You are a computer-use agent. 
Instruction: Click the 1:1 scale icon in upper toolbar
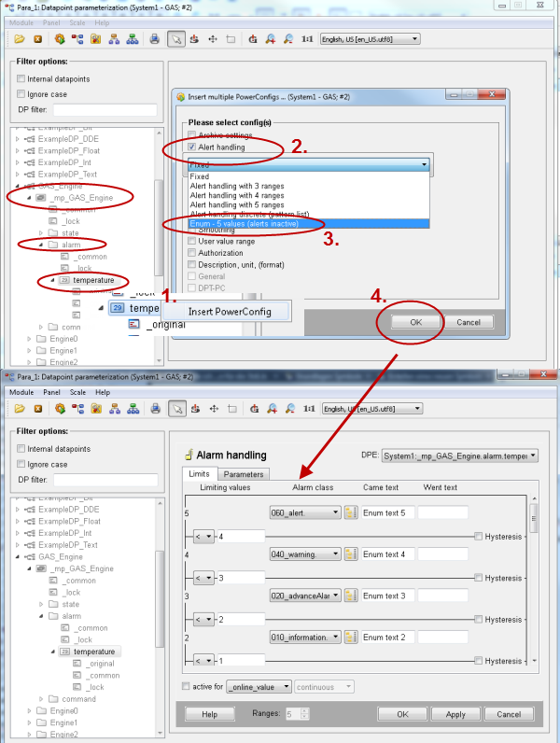pyautogui.click(x=307, y=39)
